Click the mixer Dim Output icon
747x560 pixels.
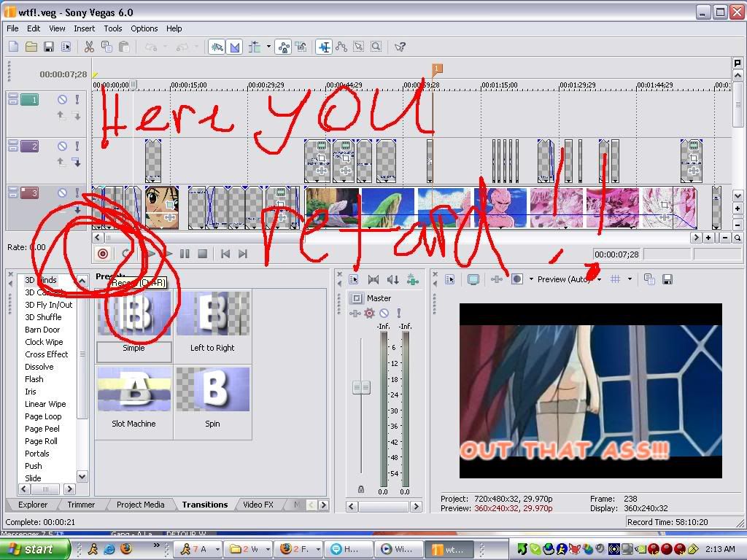pyautogui.click(x=393, y=279)
